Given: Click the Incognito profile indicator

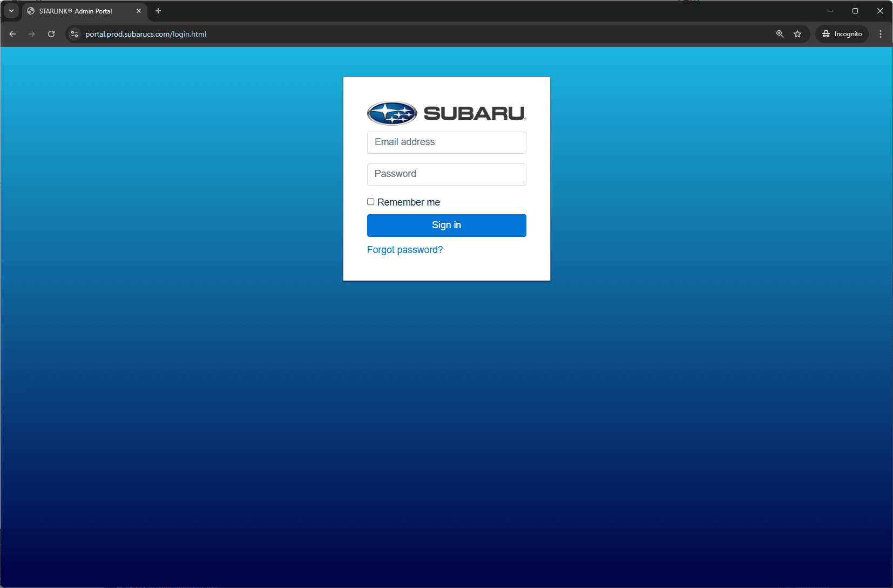Looking at the screenshot, I should (842, 34).
